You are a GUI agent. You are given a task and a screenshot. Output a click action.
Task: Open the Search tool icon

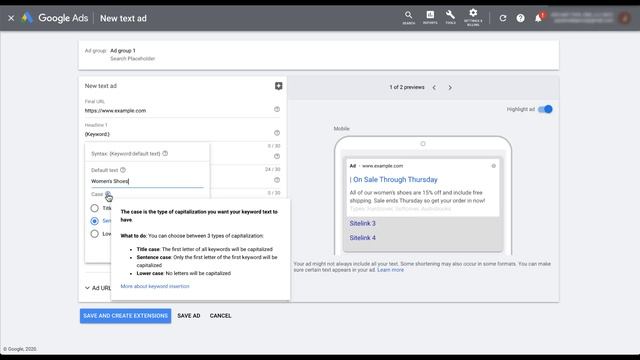pyautogui.click(x=409, y=18)
